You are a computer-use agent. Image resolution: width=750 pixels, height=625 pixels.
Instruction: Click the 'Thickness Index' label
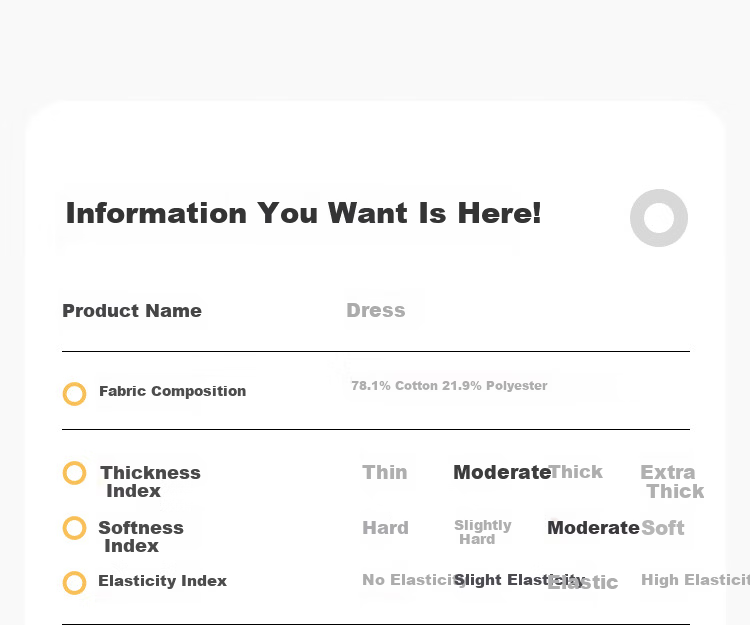pyautogui.click(x=150, y=482)
